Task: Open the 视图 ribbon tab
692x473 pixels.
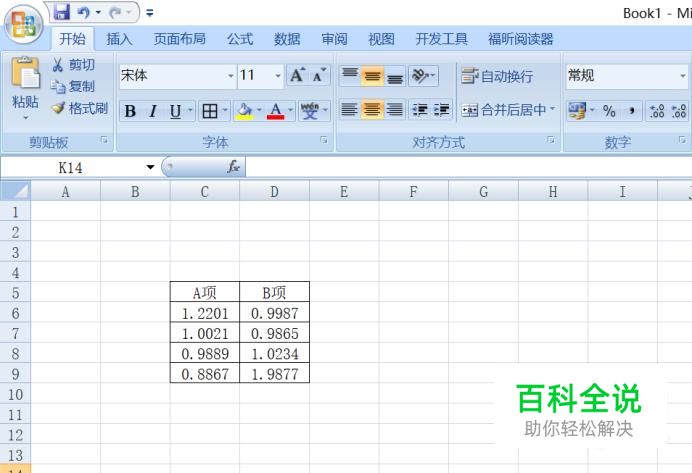Action: [x=381, y=39]
